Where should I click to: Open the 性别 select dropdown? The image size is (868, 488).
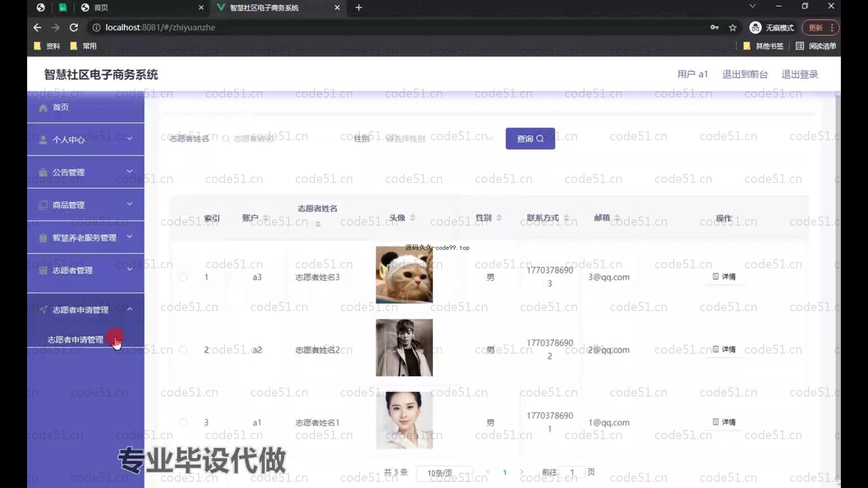coord(439,139)
